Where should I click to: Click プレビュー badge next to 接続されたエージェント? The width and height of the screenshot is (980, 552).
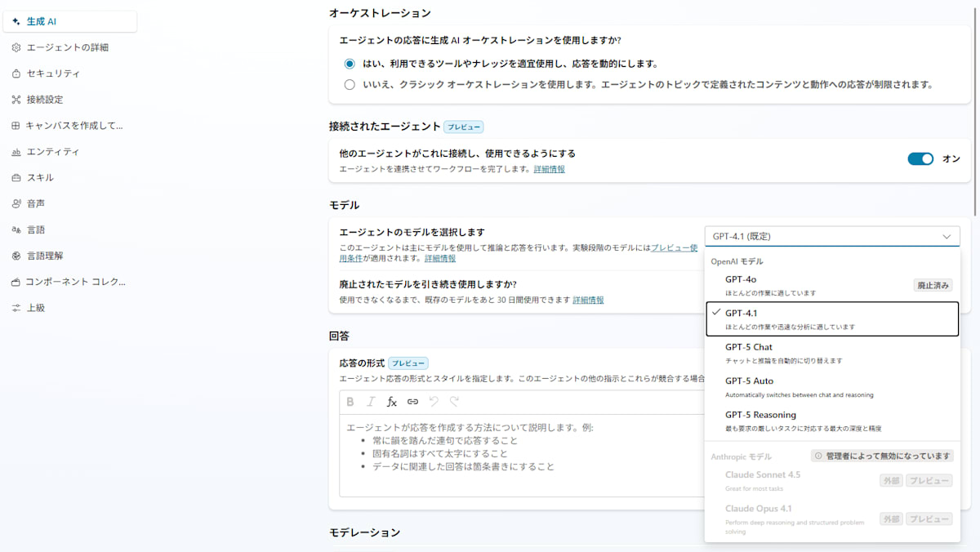click(x=463, y=127)
